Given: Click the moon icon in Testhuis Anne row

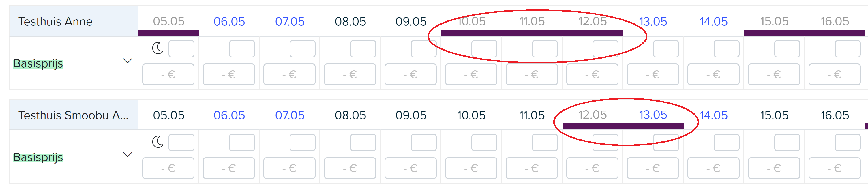Looking at the screenshot, I should coord(158,48).
